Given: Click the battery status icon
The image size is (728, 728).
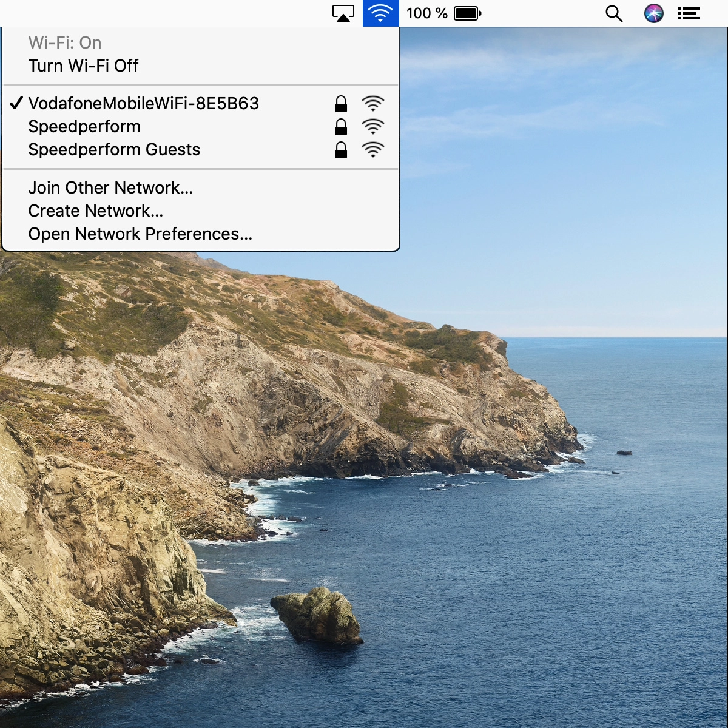Looking at the screenshot, I should [x=467, y=13].
